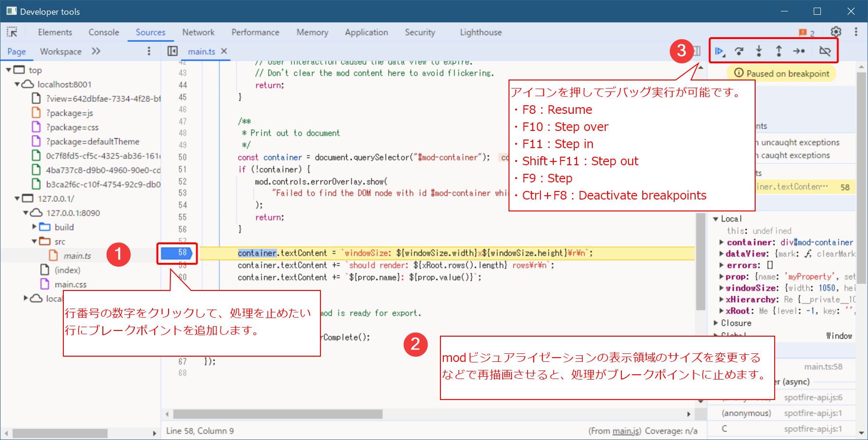Expand the xHierarchy scope variable
Image resolution: width=868 pixels, height=440 pixels.
[722, 300]
